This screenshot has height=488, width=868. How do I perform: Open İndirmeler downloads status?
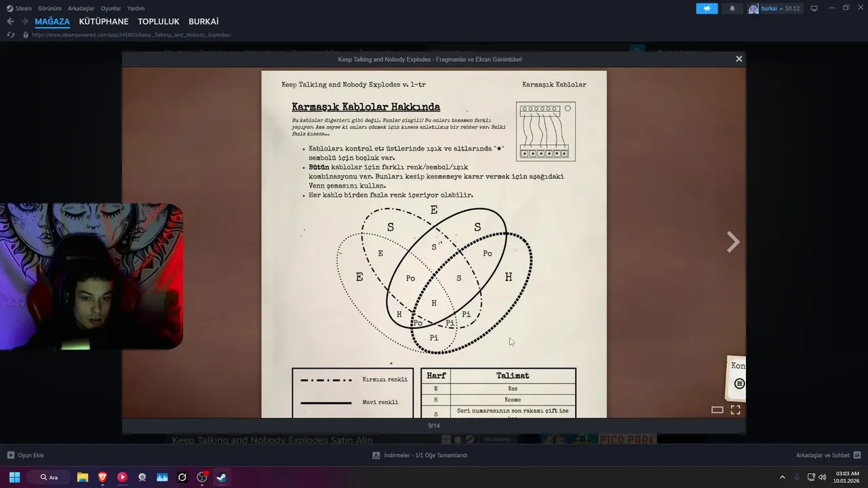[x=420, y=455]
